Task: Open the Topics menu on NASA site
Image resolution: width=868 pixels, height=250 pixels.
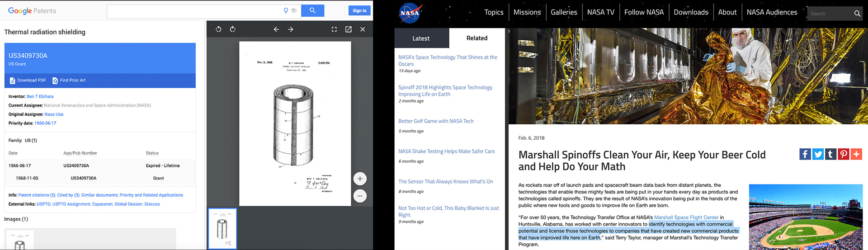Action: click(x=494, y=12)
